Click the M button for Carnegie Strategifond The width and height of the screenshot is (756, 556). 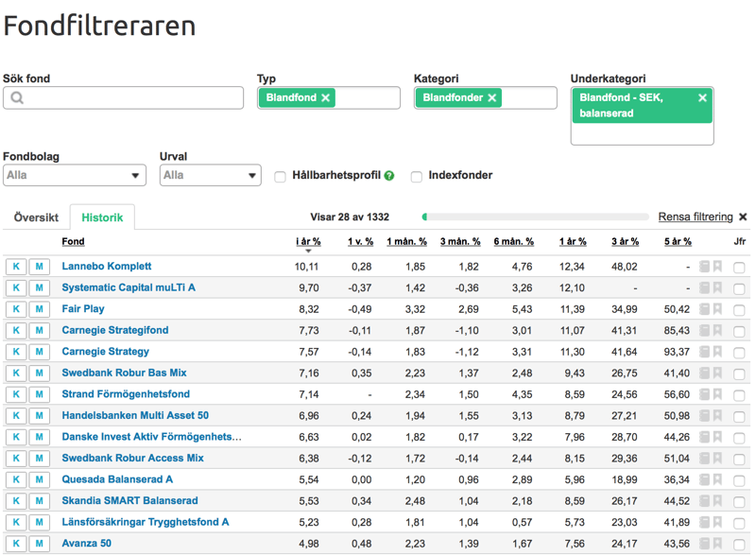coord(39,331)
